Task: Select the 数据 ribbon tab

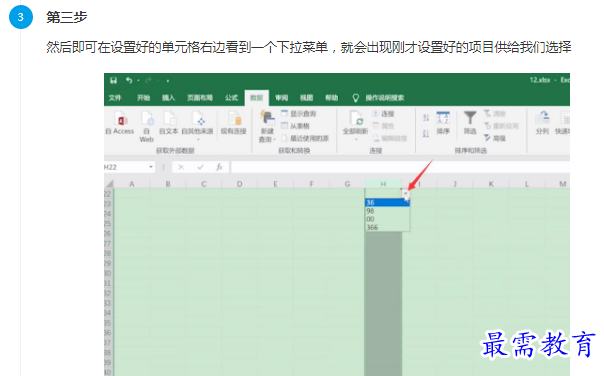Action: [x=257, y=98]
